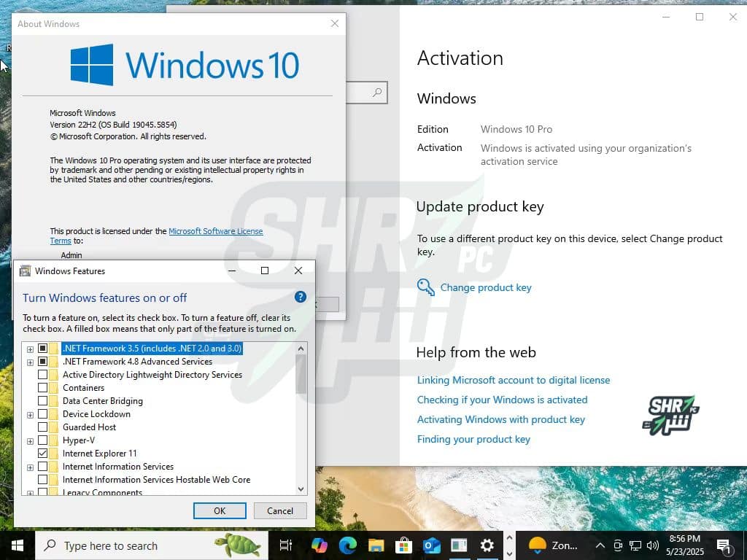Open Checking if your Windows is activated link
747x560 pixels.
coord(502,400)
